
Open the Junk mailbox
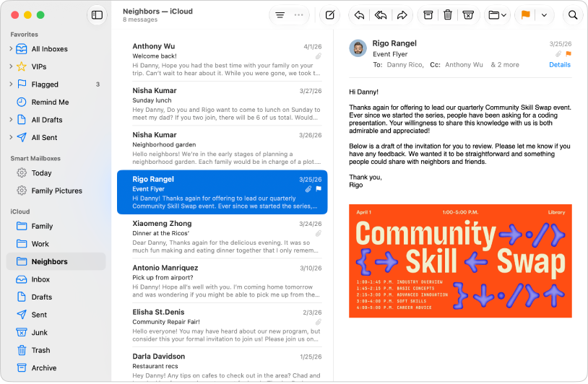pos(56,332)
